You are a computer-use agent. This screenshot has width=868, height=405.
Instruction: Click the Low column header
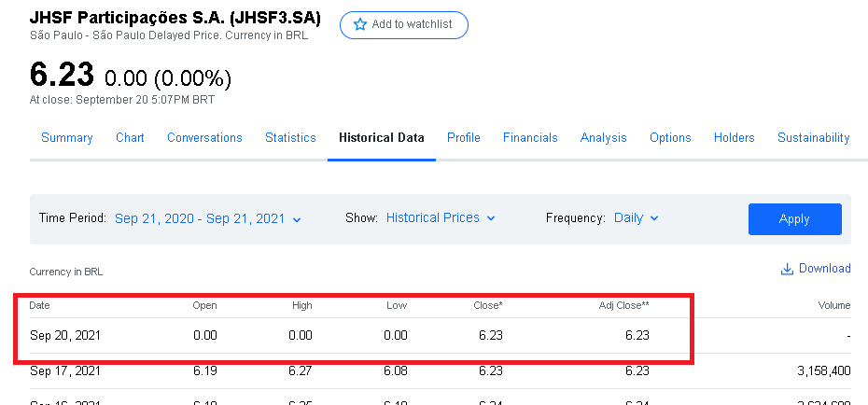397,305
